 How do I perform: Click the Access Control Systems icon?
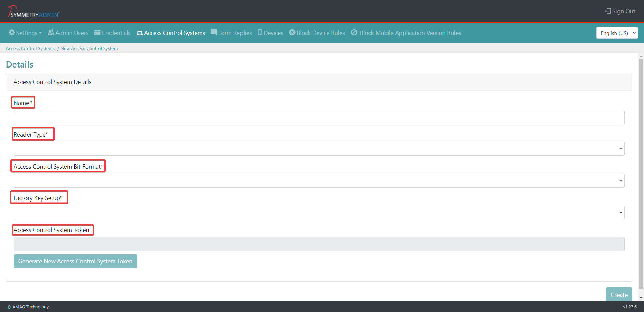point(140,33)
